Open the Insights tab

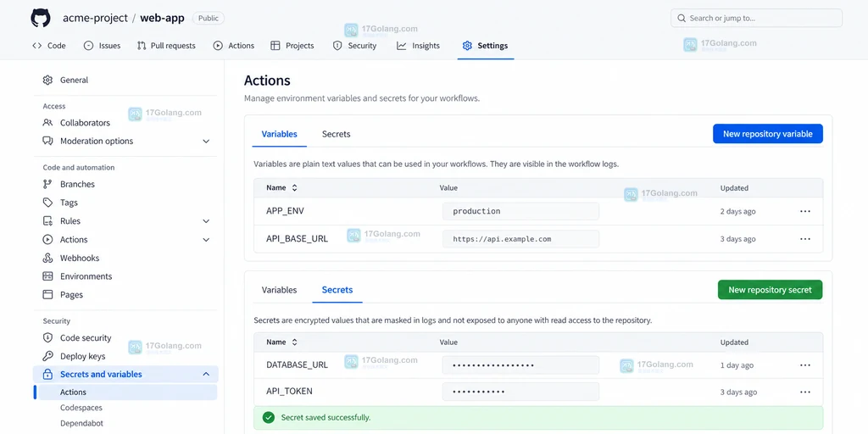(x=418, y=46)
